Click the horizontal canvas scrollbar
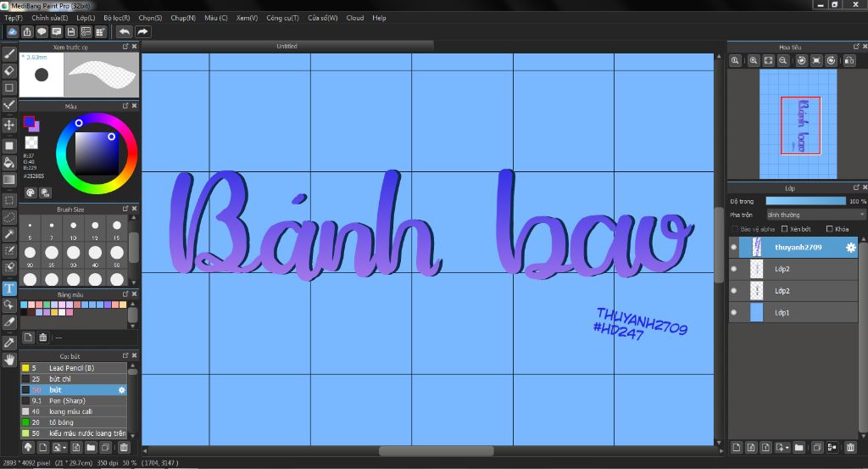This screenshot has width=868, height=469. 436,451
